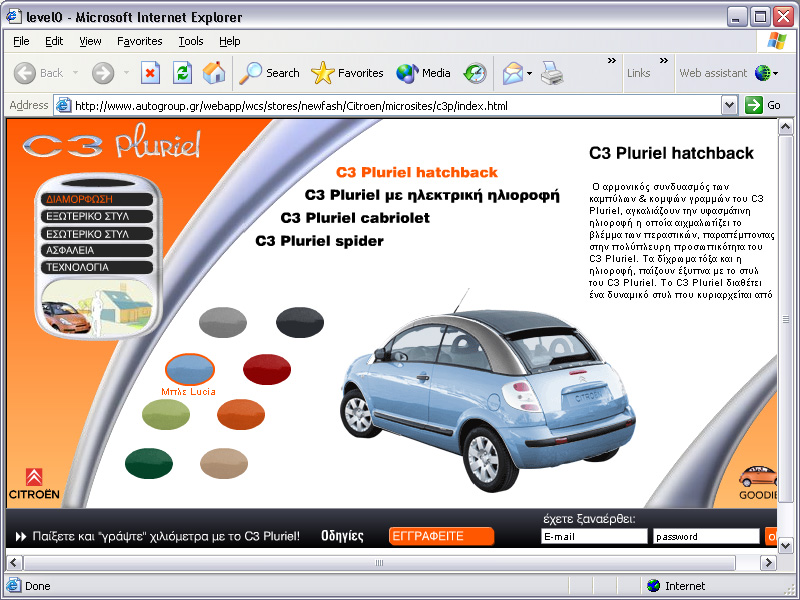Screen dimensions: 800x600
Task: Select C3 Pluriel cabriolet link
Action: [355, 218]
